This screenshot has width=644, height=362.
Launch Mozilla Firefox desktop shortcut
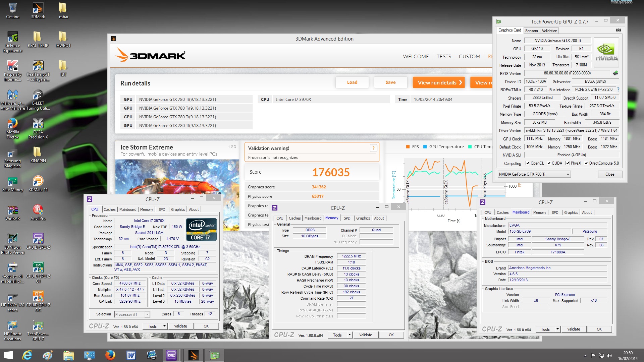[x=13, y=128]
